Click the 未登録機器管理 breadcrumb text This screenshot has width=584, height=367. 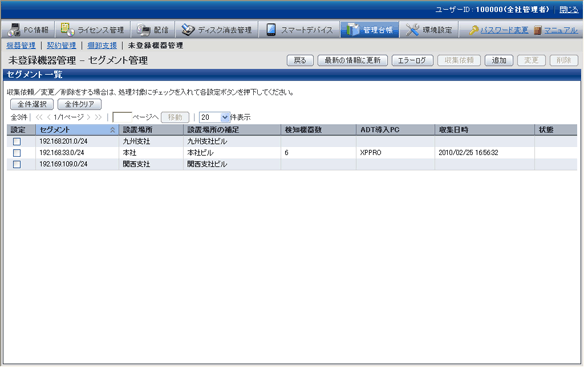[x=155, y=45]
